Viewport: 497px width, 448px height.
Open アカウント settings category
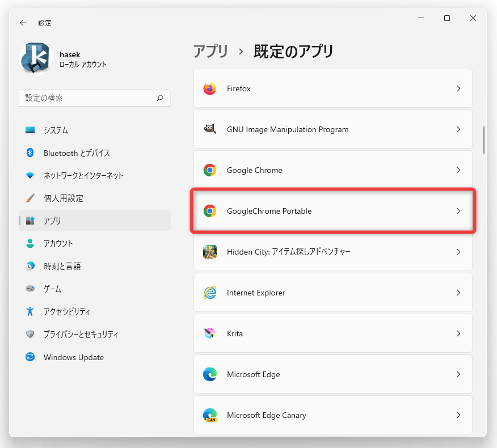95,244
